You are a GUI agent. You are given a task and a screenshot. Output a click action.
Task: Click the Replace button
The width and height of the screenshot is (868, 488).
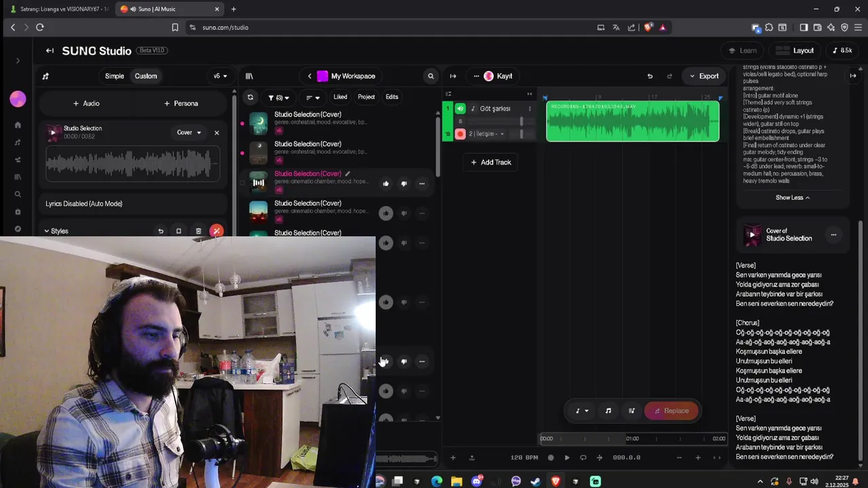671,411
